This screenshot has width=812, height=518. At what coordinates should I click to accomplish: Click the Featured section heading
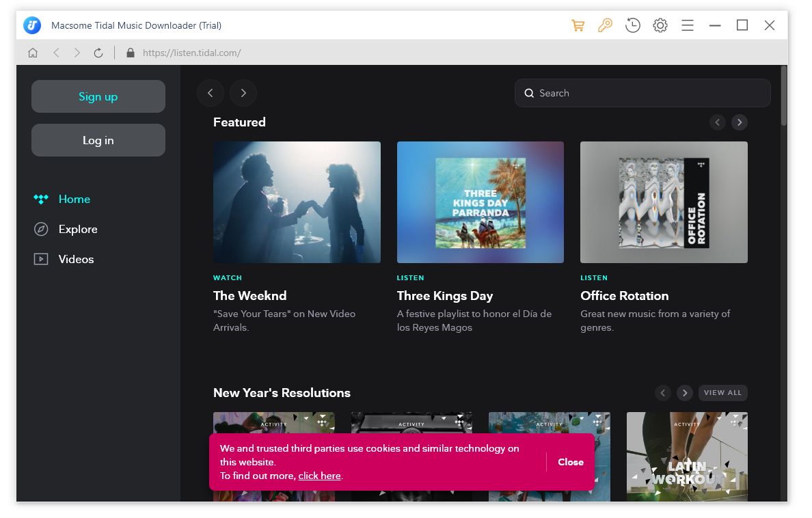point(239,122)
